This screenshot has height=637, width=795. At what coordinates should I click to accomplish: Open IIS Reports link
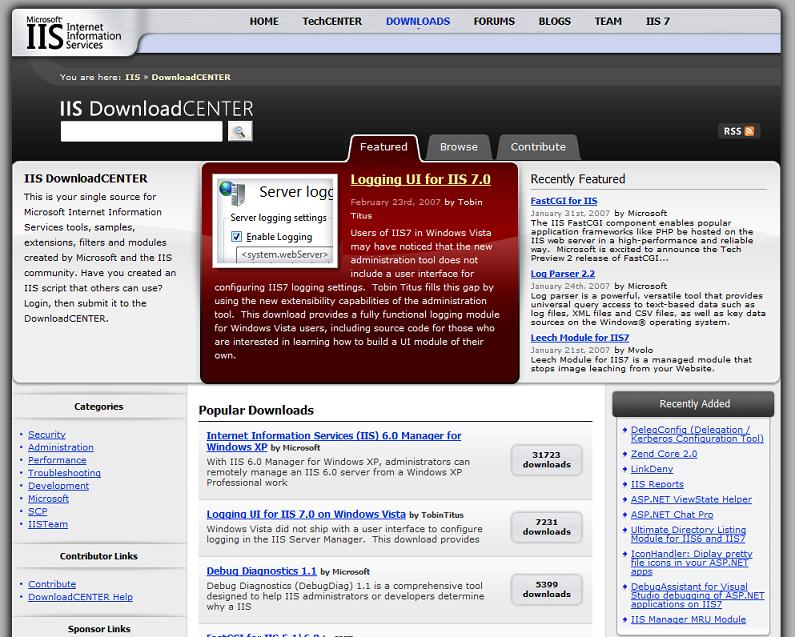657,484
